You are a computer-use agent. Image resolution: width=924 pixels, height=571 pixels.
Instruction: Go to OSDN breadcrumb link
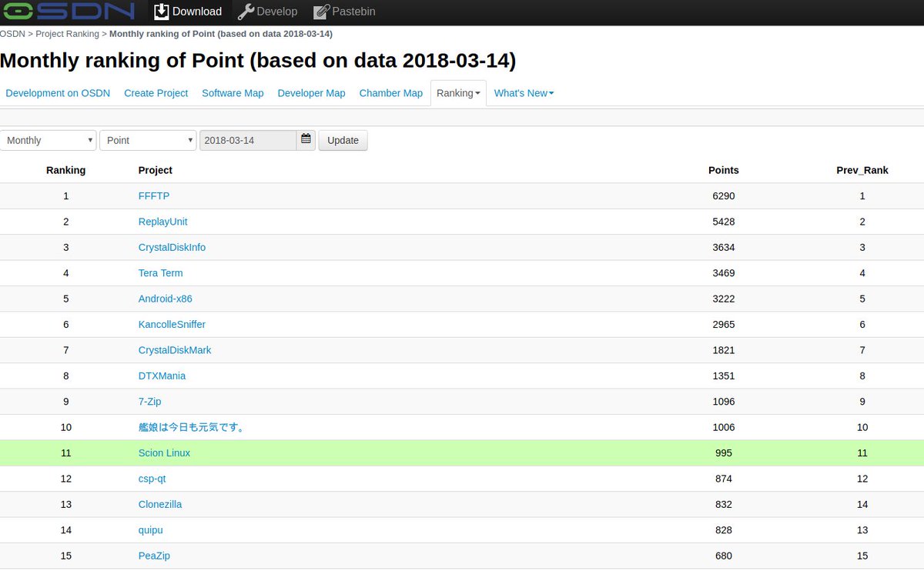(x=12, y=34)
